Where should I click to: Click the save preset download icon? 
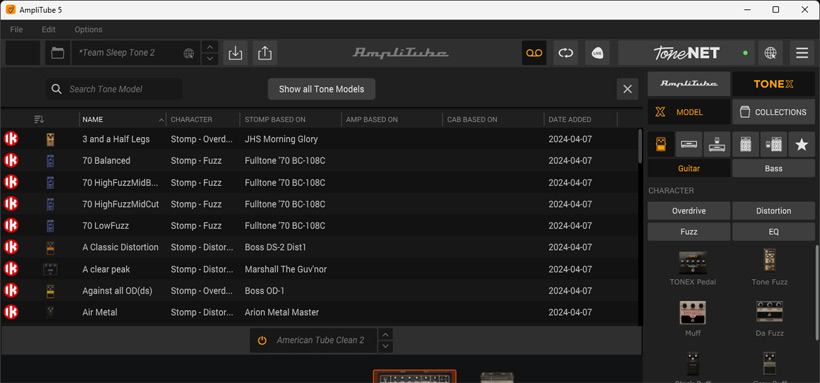pyautogui.click(x=235, y=53)
